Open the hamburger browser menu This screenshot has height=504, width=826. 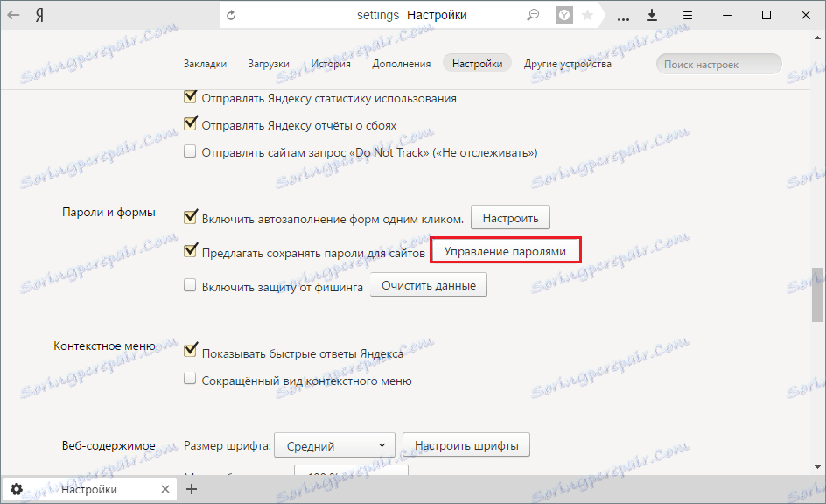tap(688, 15)
